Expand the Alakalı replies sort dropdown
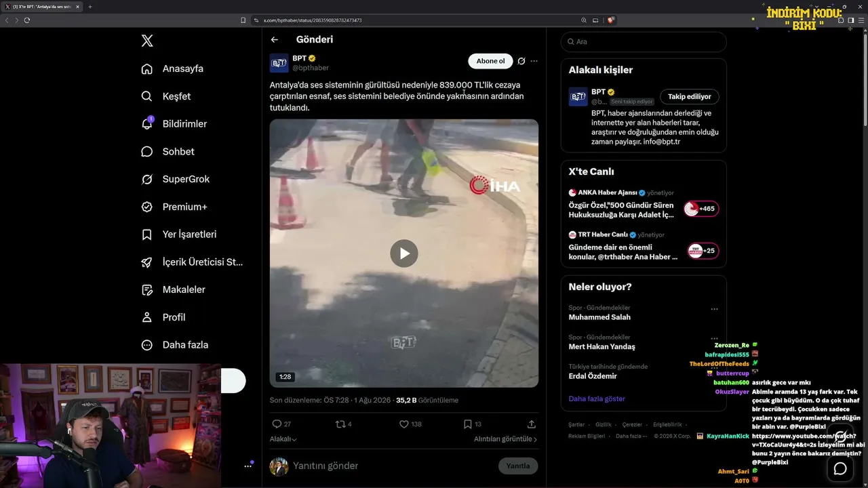 (x=283, y=439)
